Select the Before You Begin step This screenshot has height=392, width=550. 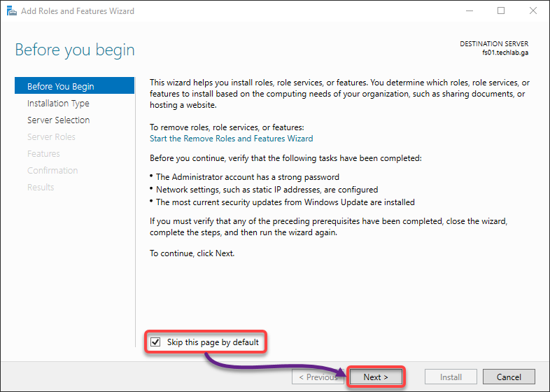tap(74, 86)
